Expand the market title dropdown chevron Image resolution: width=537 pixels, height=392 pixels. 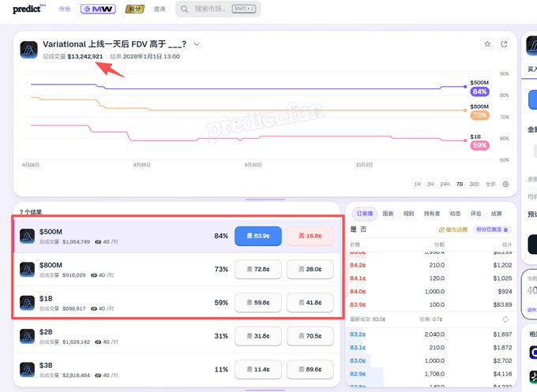197,44
